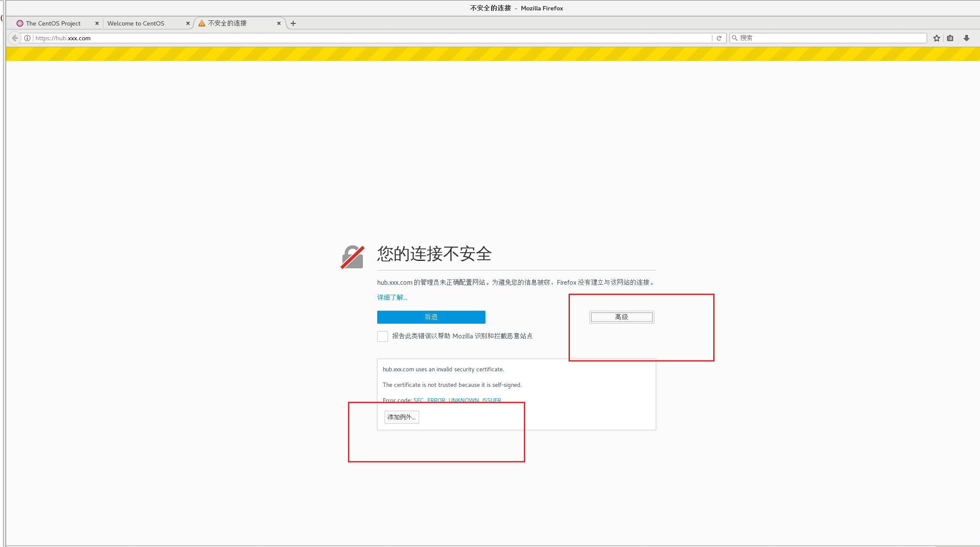Screen dimensions: 980x547
Task: Check the report errors to Mozilla checkbox
Action: coord(382,336)
